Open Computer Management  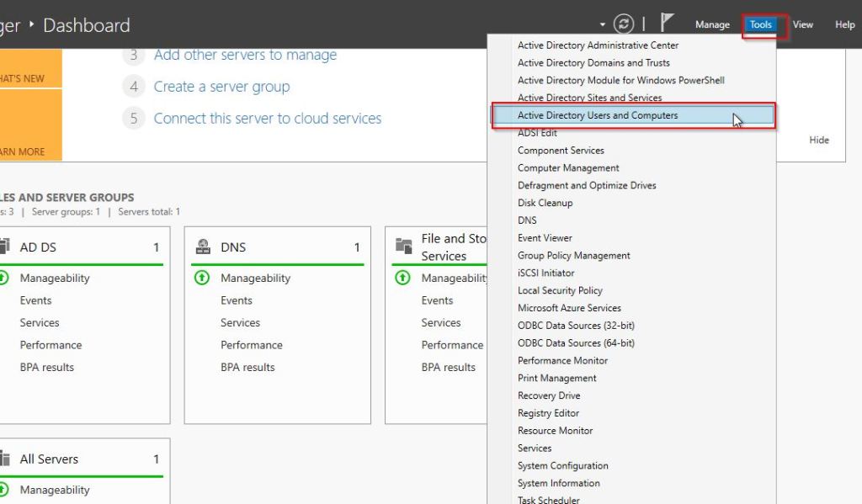click(568, 168)
